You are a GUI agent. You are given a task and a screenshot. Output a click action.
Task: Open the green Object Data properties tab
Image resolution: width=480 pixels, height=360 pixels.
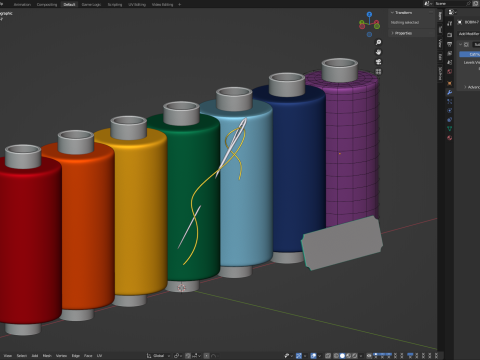(x=449, y=128)
